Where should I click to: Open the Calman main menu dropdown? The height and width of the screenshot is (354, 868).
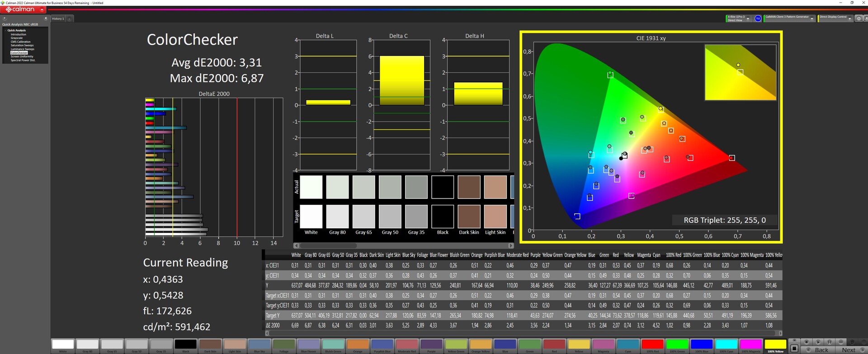(x=42, y=9)
